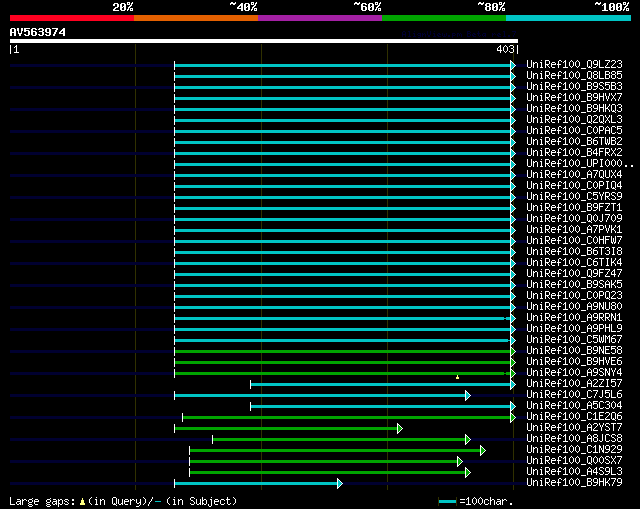
Task: Select the UniRef100_B6T3I8 label
Action: (x=574, y=252)
